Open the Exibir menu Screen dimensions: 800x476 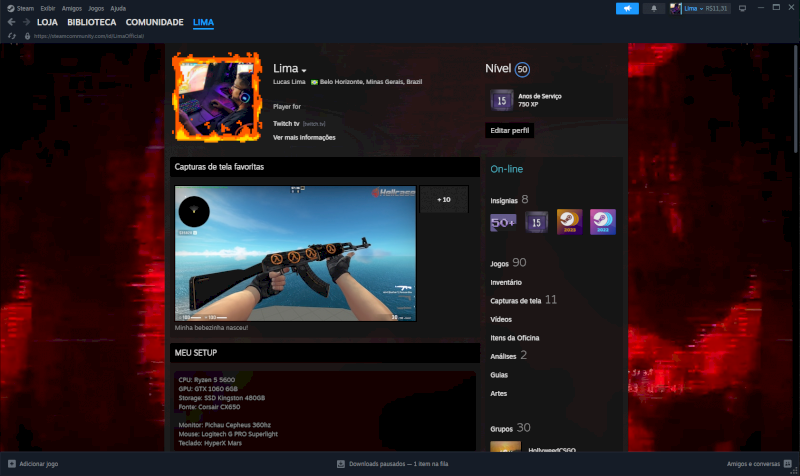coord(48,8)
